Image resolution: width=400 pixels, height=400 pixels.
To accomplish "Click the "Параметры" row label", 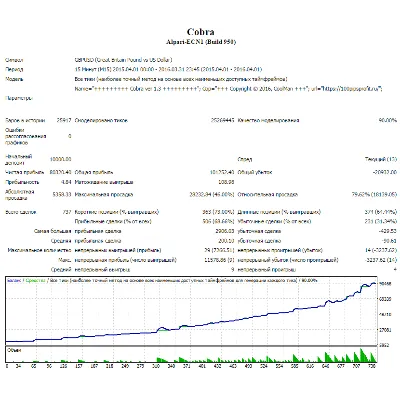I will 19,98.
